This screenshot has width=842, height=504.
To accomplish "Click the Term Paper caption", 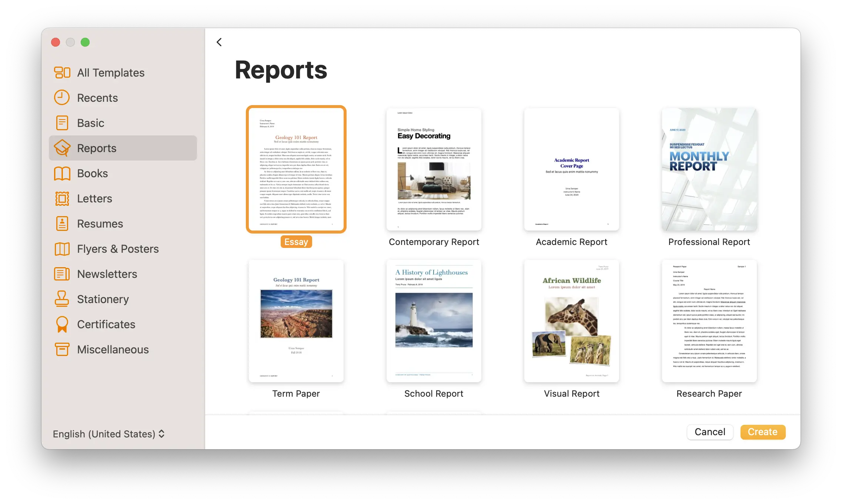I will click(296, 393).
